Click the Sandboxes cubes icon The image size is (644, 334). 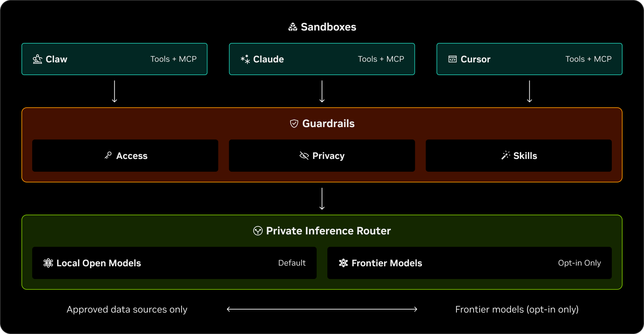click(x=293, y=27)
